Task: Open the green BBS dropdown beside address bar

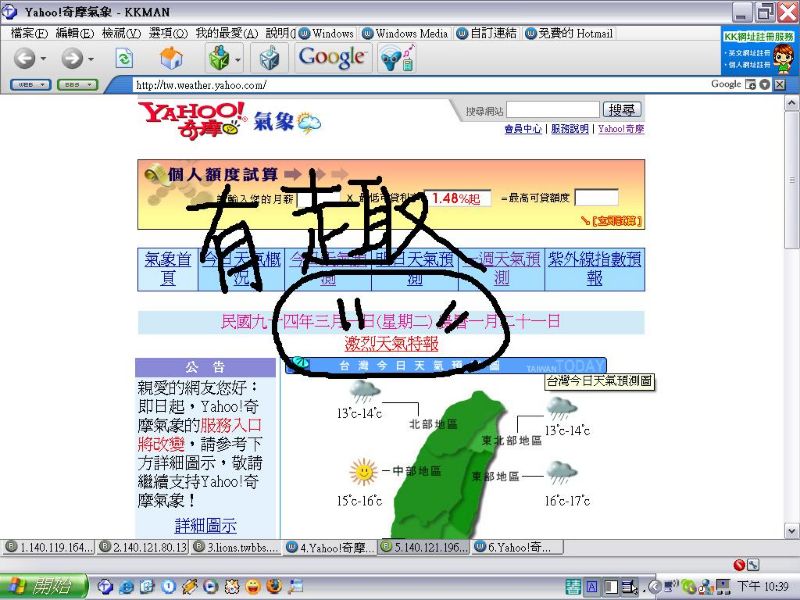Action: click(78, 85)
